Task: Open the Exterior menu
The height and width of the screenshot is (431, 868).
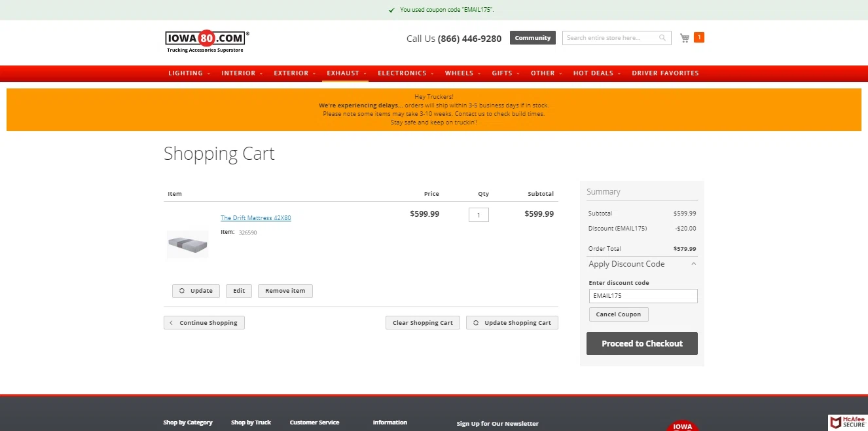Action: coord(295,73)
